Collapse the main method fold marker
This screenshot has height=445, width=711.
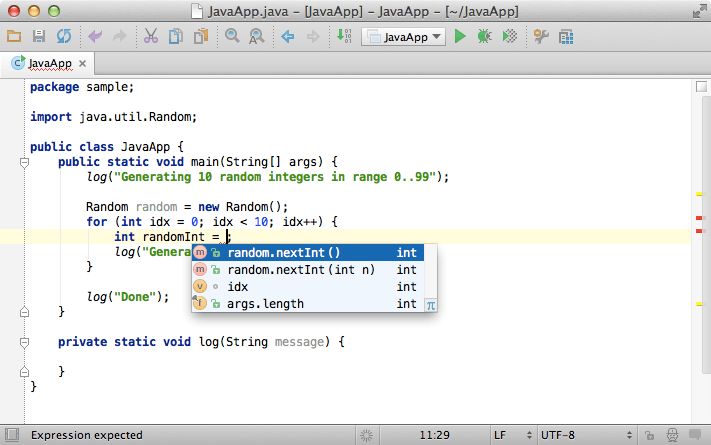pyautogui.click(x=24, y=162)
